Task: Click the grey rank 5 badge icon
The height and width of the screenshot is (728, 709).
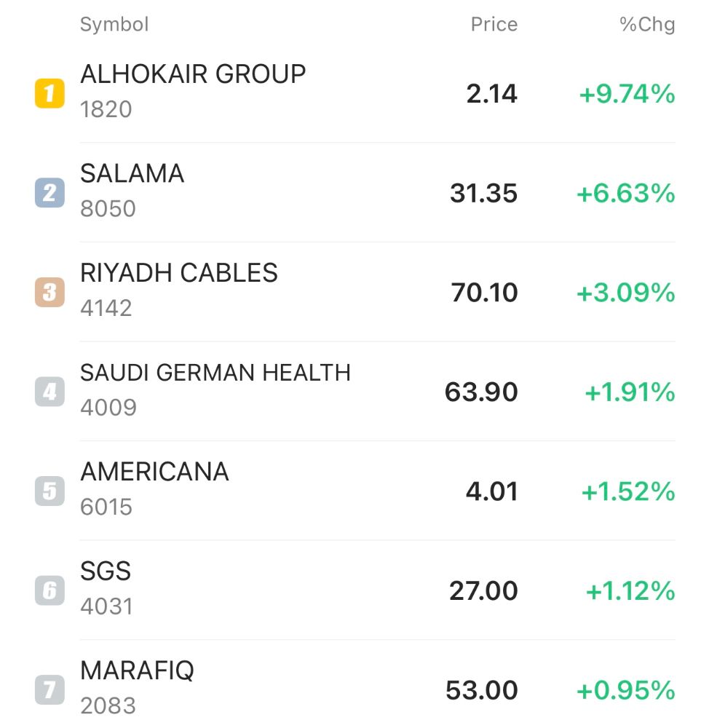Action: click(49, 491)
